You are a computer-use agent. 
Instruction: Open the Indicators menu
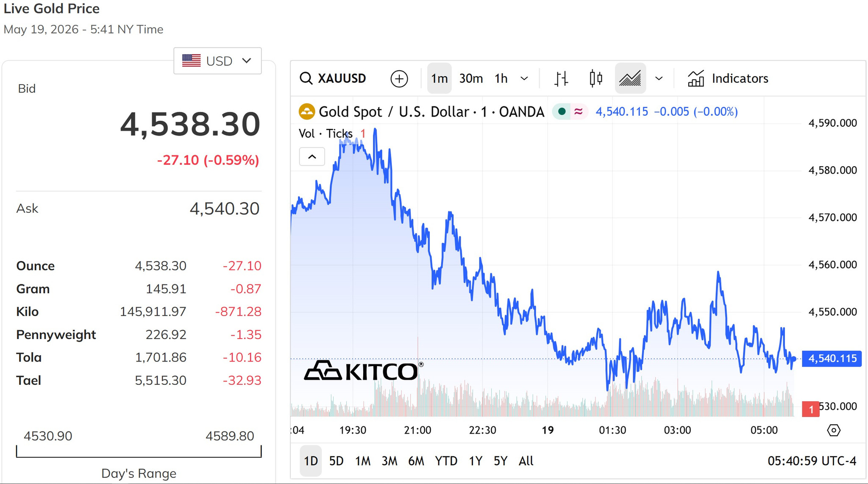coord(728,78)
